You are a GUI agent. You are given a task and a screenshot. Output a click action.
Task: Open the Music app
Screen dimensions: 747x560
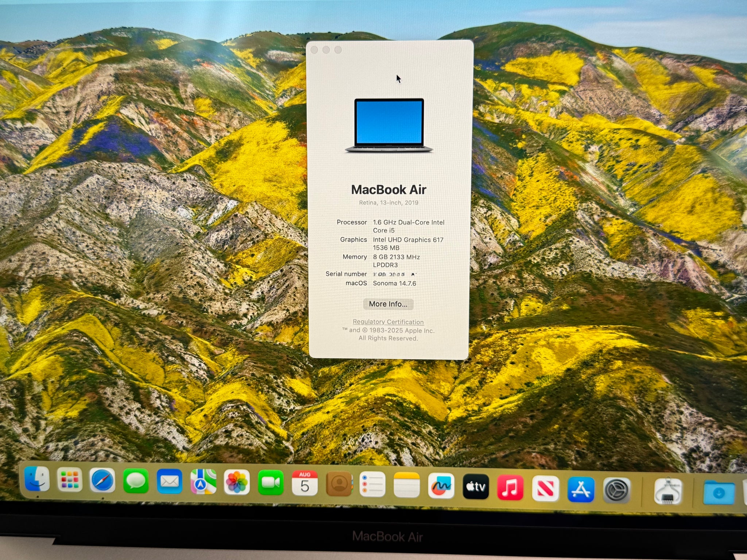click(510, 487)
